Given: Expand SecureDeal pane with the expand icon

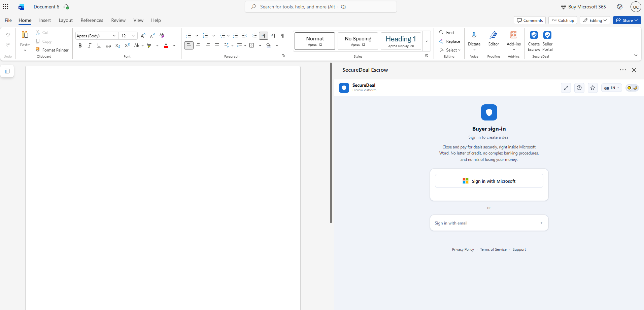Looking at the screenshot, I should coord(566,88).
